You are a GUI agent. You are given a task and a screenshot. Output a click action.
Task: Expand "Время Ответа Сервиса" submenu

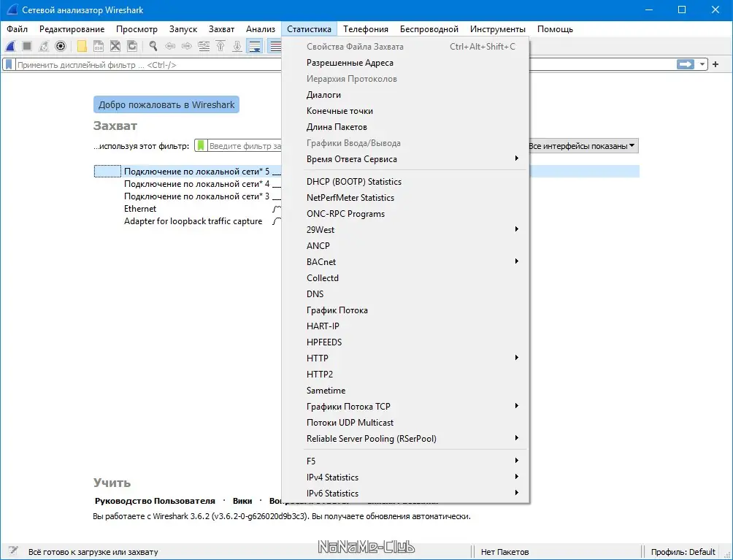point(405,159)
